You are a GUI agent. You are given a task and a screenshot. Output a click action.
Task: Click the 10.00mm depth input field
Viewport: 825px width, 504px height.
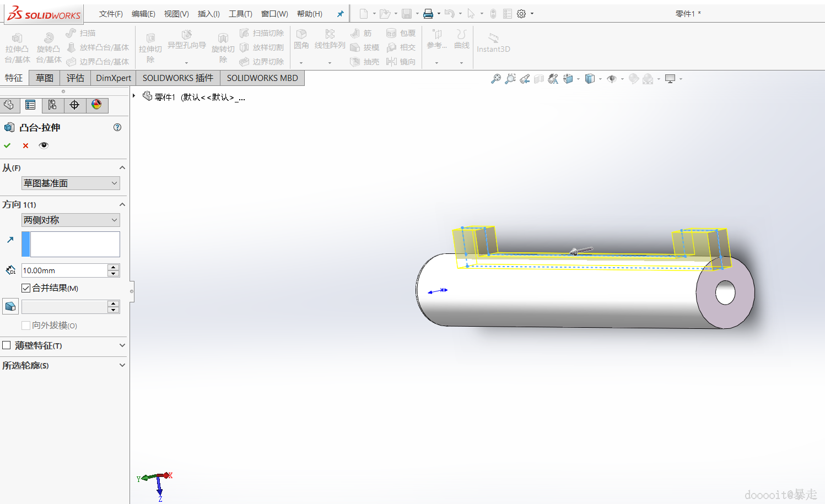click(x=64, y=270)
